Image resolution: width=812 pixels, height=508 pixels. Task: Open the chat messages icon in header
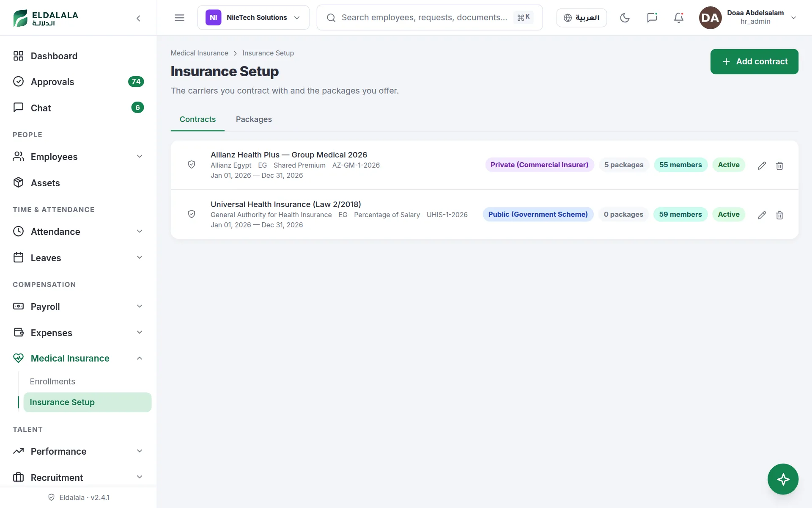[x=652, y=18]
